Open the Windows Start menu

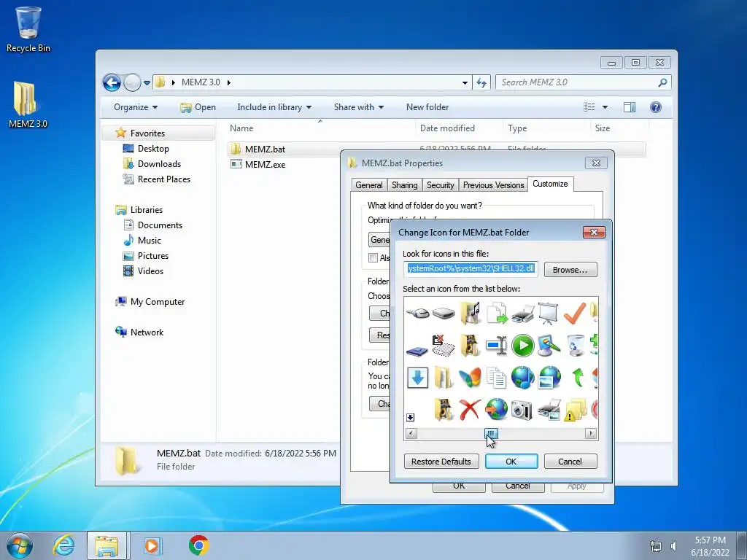20,545
